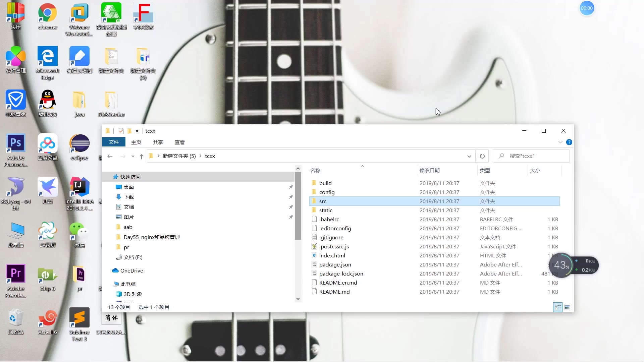
Task: Open the address bar history dropdown
Action: click(x=469, y=156)
